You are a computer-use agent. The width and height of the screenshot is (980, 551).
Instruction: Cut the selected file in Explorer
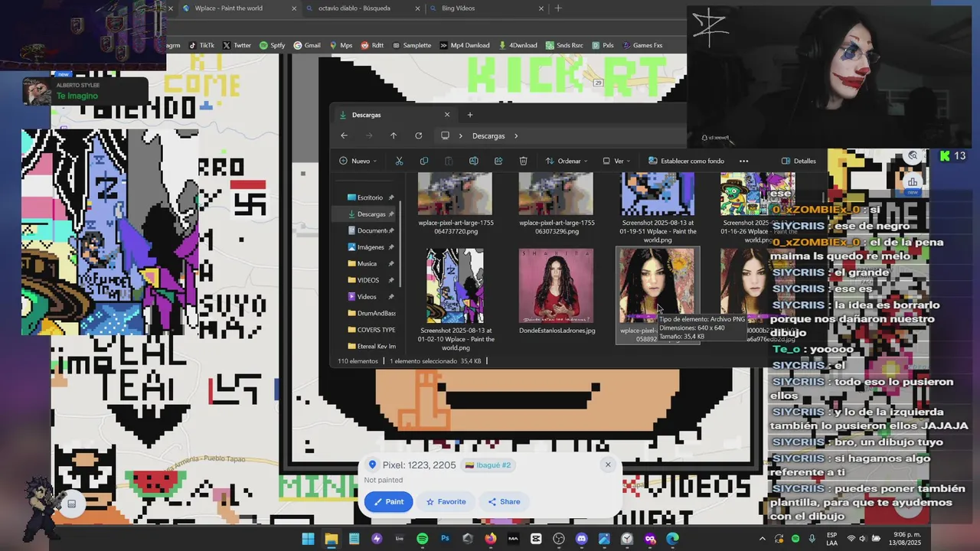[399, 161]
